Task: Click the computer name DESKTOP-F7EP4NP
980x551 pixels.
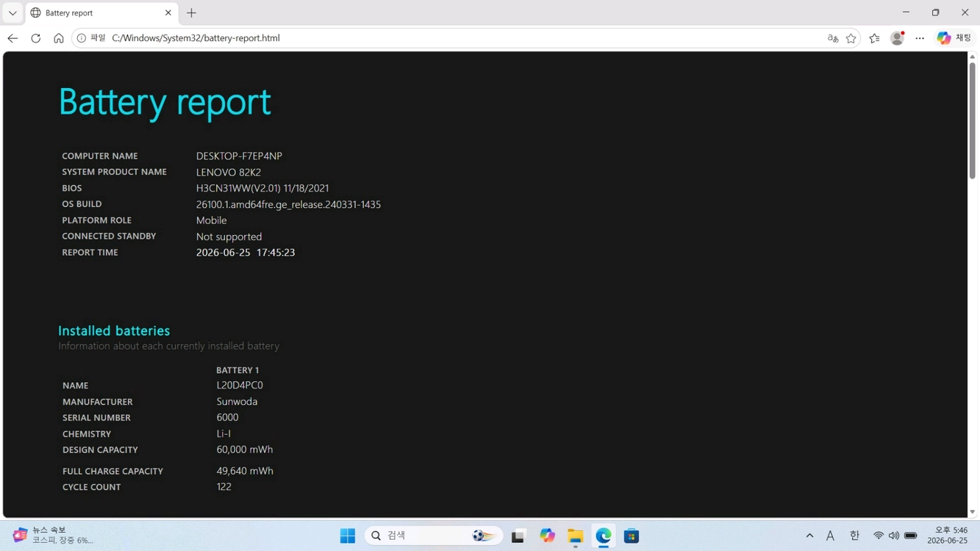Action: tap(239, 156)
